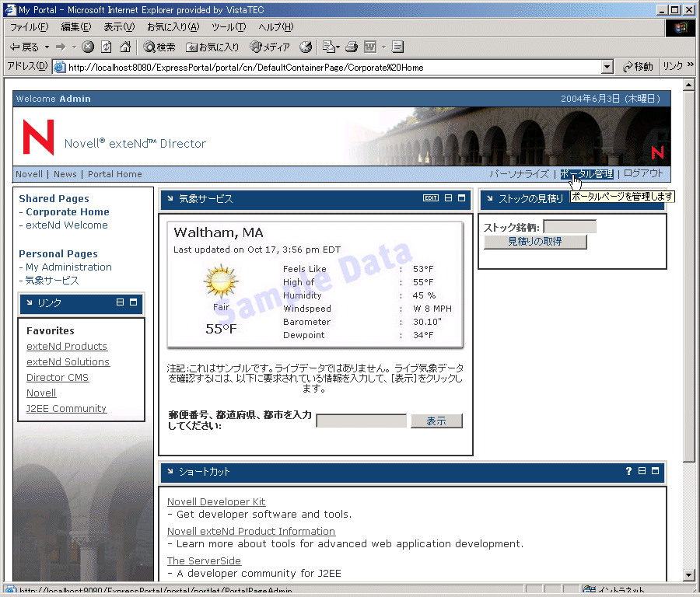Screen dimensions: 700x597
Task: Click the arrow icon on 気象サービス title bar
Action: [x=170, y=198]
